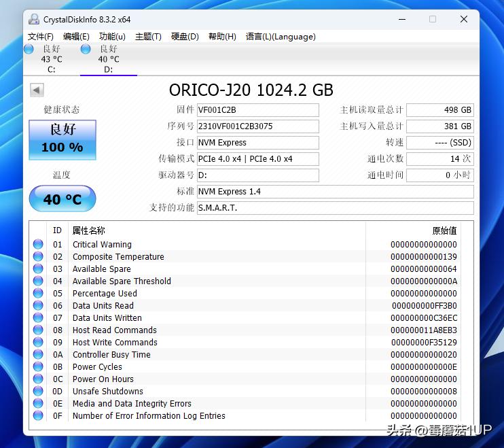The image size is (504, 448).
Task: Select the Power Cycles attribute name
Action: coord(97,366)
